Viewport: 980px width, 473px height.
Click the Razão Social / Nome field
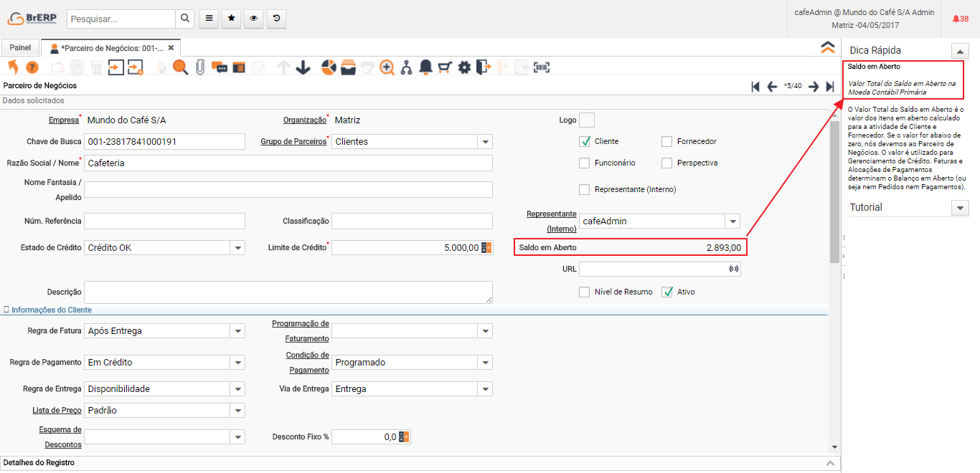pyautogui.click(x=288, y=163)
